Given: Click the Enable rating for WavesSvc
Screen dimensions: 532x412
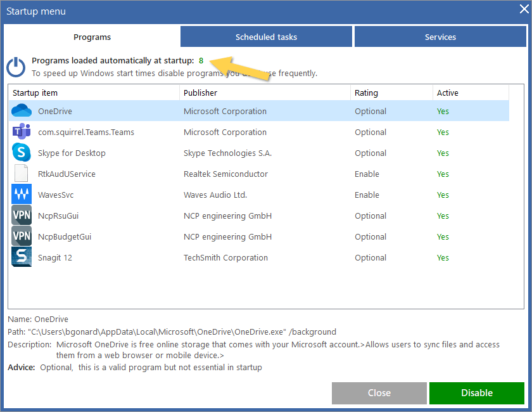Looking at the screenshot, I should click(367, 195).
